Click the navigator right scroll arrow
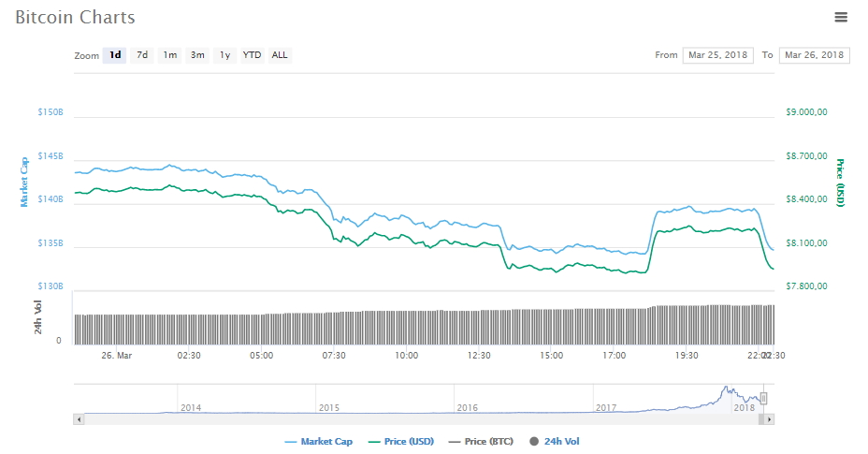Viewport: 868px width, 454px height. click(769, 419)
